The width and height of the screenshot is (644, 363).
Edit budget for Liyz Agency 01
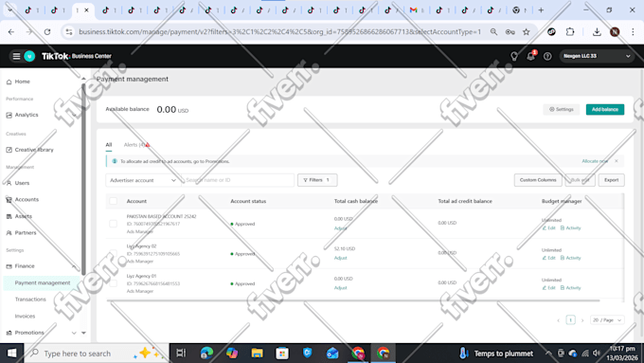(x=548, y=288)
